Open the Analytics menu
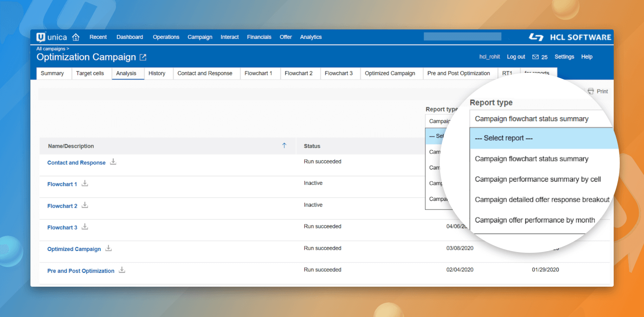644x317 pixels. [x=311, y=37]
